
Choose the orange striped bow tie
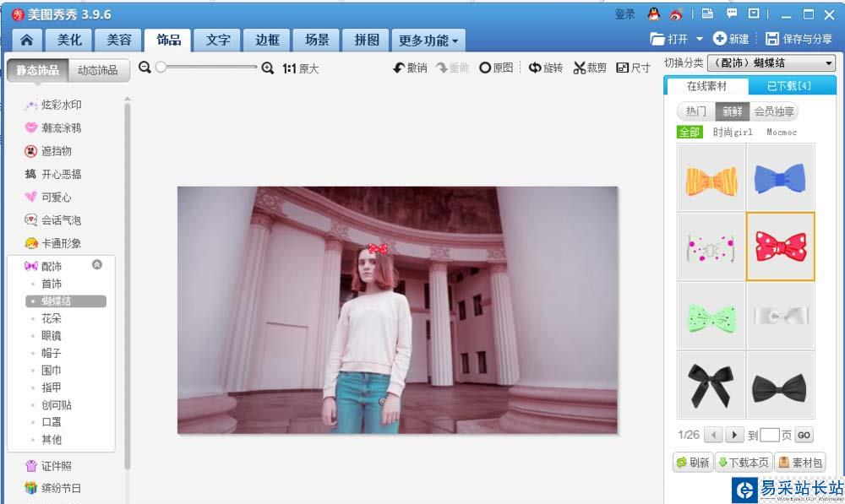point(711,177)
